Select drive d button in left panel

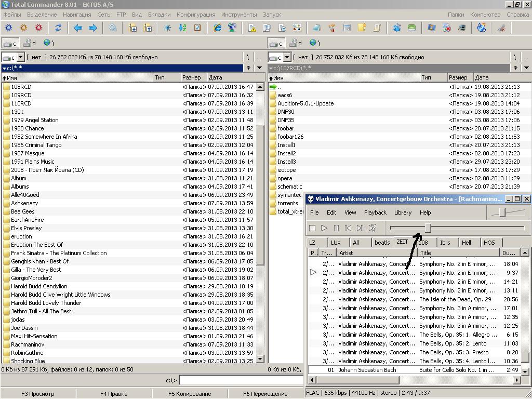pos(30,43)
